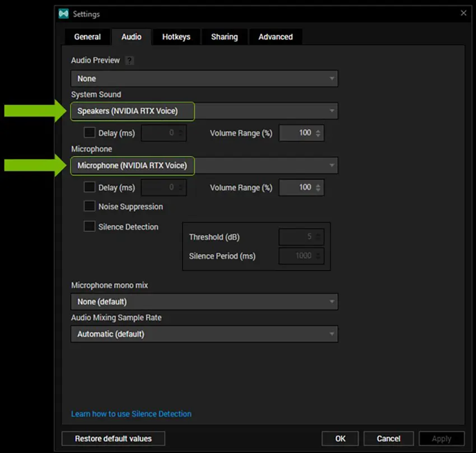Enable Noise Suppression

click(x=89, y=206)
